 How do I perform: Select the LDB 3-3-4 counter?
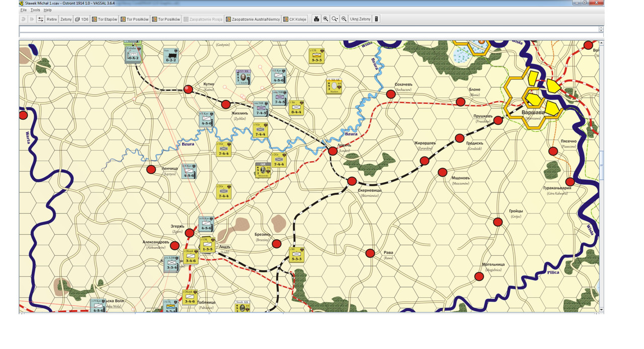point(172,264)
